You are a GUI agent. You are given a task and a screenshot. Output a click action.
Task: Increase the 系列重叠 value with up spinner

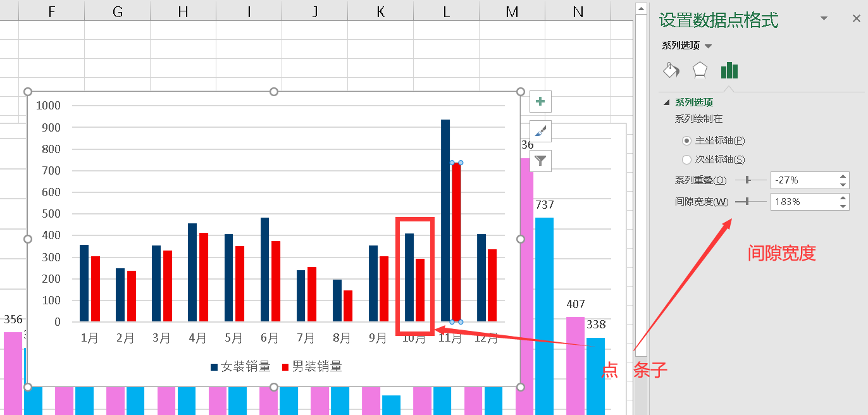[843, 177]
